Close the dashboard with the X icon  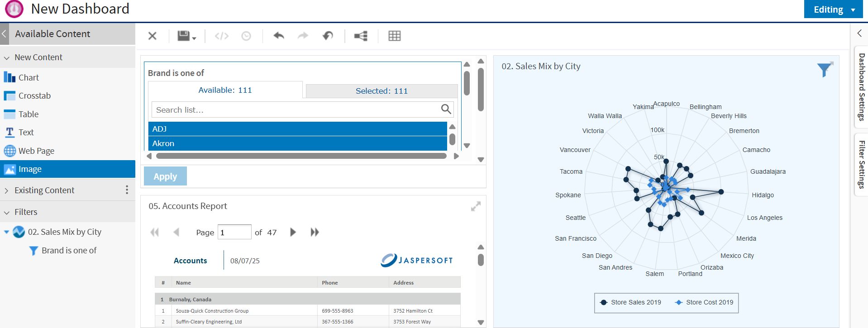pos(153,36)
